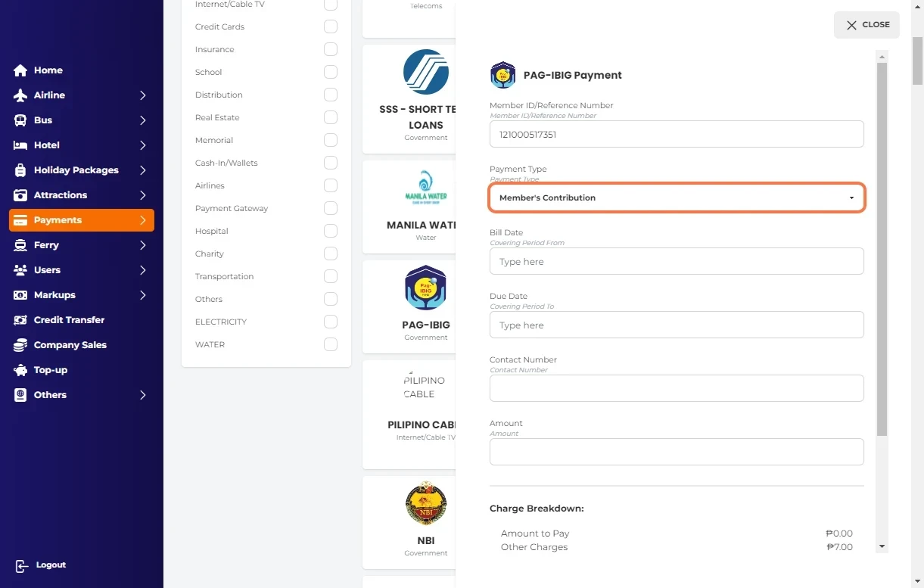Viewport: 924px width, 588px height.
Task: Open the Ferry menu item
Action: click(46, 245)
